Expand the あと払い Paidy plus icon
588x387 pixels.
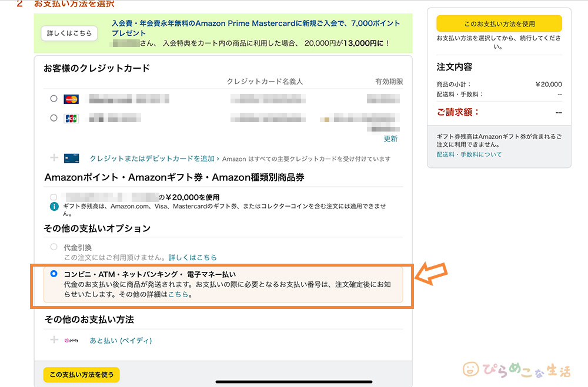coord(54,340)
